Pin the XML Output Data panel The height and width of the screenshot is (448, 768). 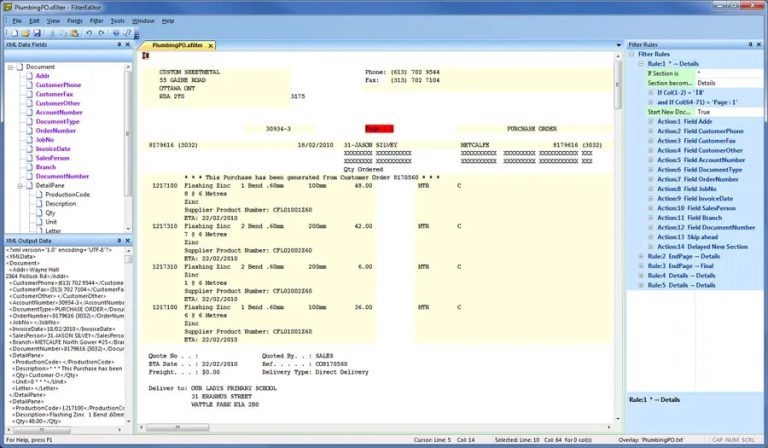click(x=119, y=241)
